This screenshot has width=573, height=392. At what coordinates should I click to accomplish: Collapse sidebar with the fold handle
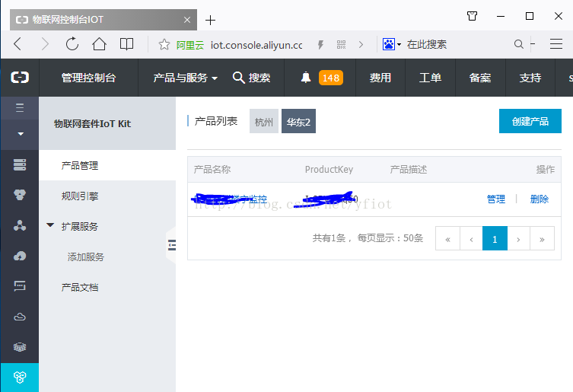pos(171,244)
